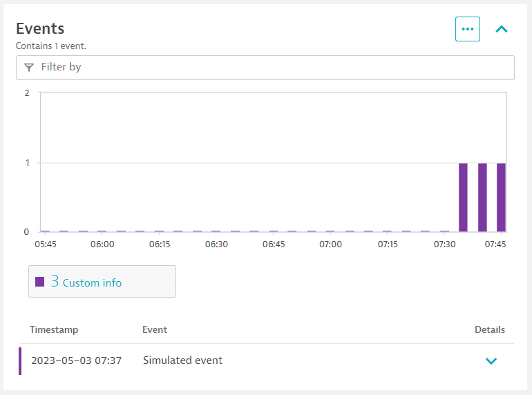
Task: Toggle the Custom info legend button
Action: pyautogui.click(x=102, y=282)
